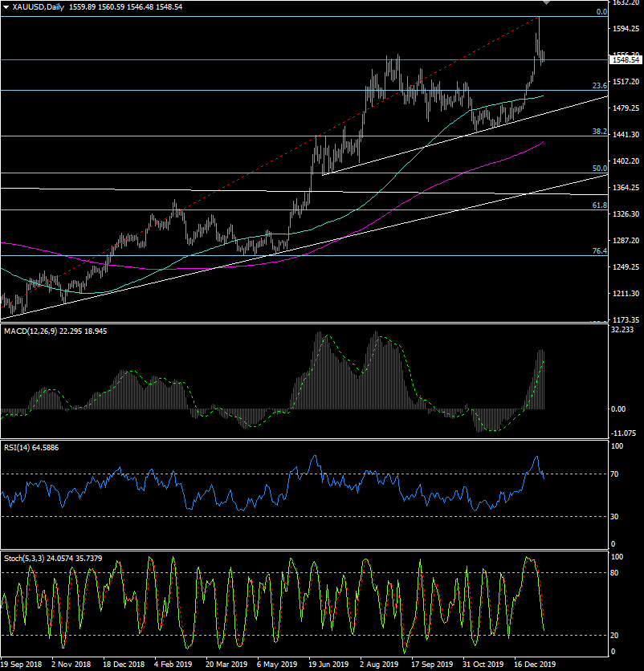The height and width of the screenshot is (671, 644).
Task: Click the 1594.25 price on the price scale
Action: click(626, 29)
